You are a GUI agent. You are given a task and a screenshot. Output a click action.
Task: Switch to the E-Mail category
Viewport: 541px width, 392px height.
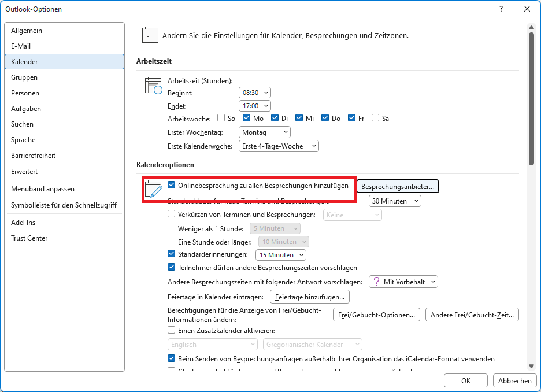tap(21, 46)
